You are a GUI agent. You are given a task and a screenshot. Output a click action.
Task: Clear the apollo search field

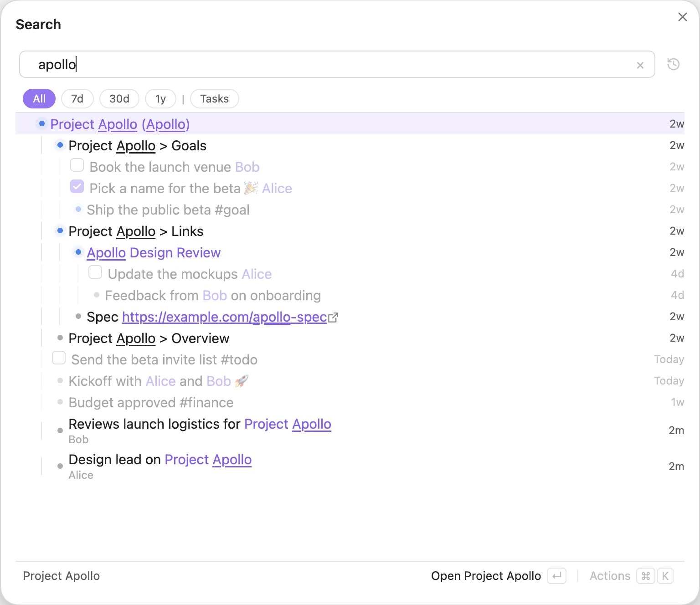pos(640,65)
